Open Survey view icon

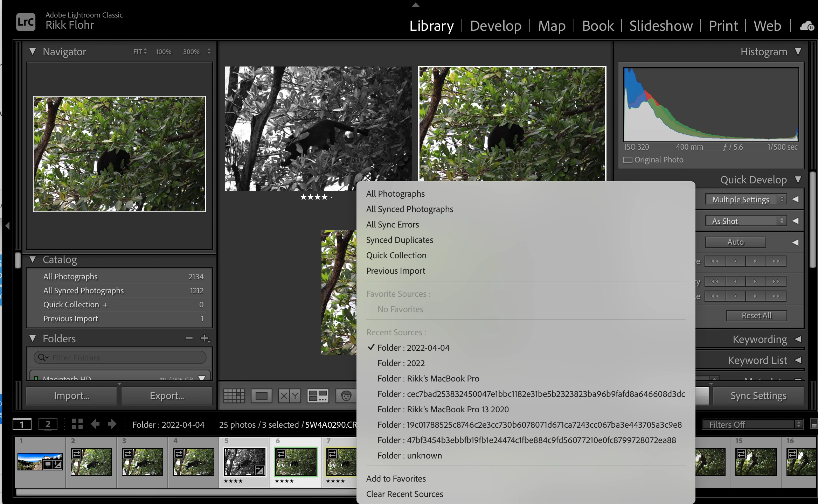pos(318,396)
